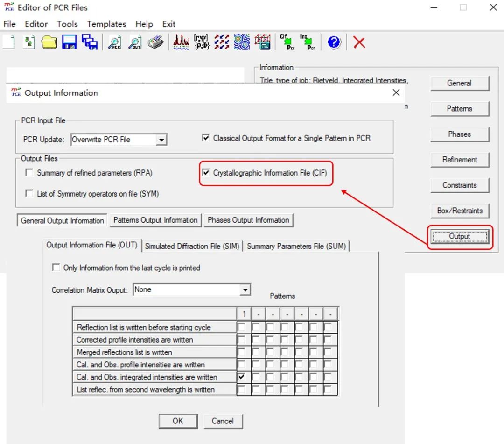Click the Save floppy disk toolbar icon
The height and width of the screenshot is (444, 504).
[x=69, y=42]
